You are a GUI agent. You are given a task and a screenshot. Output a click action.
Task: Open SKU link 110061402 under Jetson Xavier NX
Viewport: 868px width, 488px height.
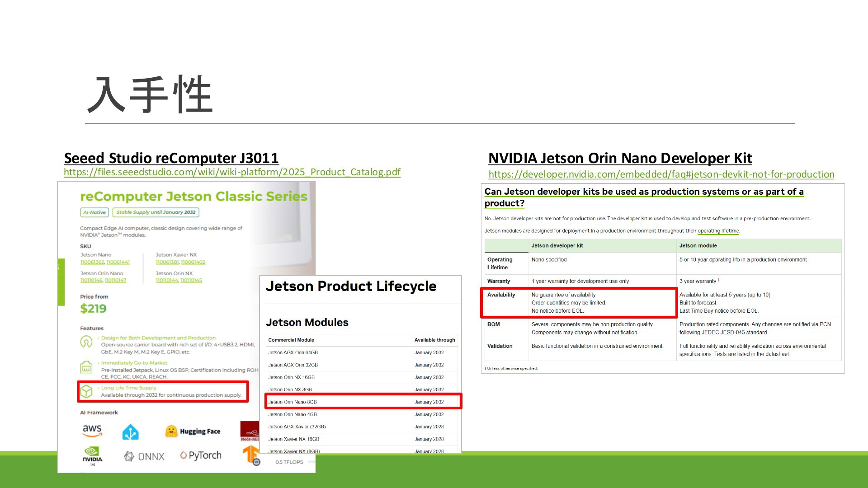(193, 262)
